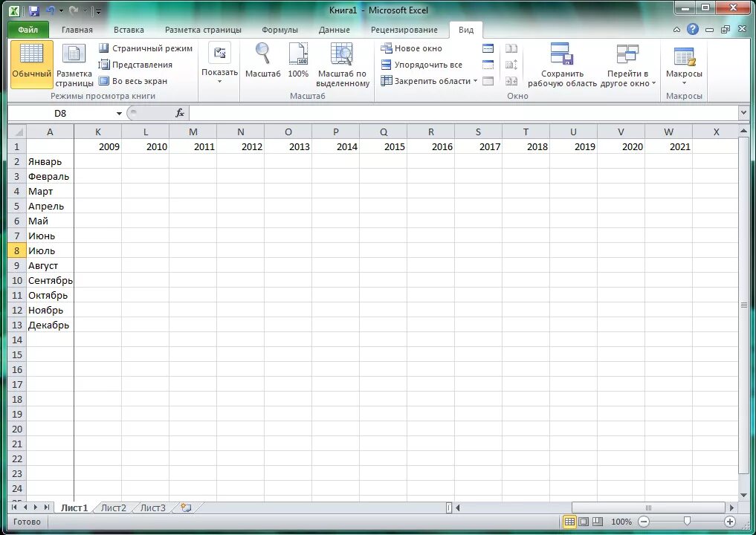756x535 pixels.
Task: Click Normal view status bar icon
Action: [x=569, y=522]
